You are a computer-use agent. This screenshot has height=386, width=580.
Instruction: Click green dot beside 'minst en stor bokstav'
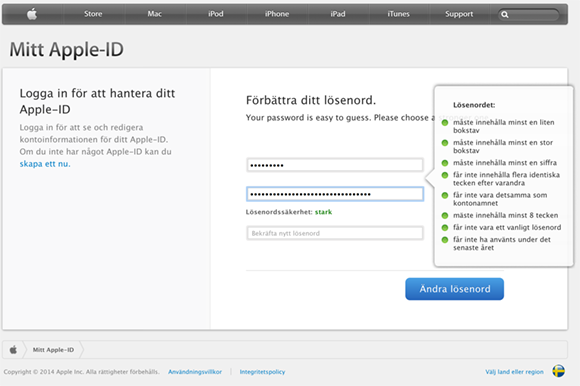(x=445, y=143)
